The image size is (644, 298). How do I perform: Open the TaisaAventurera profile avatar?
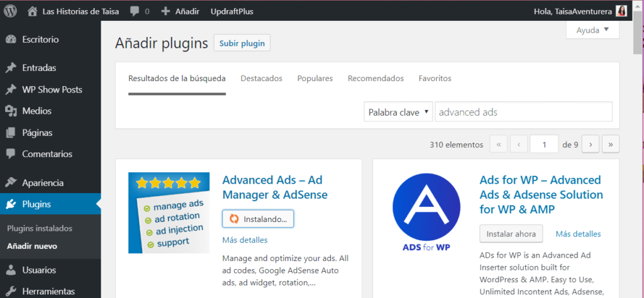click(x=621, y=11)
